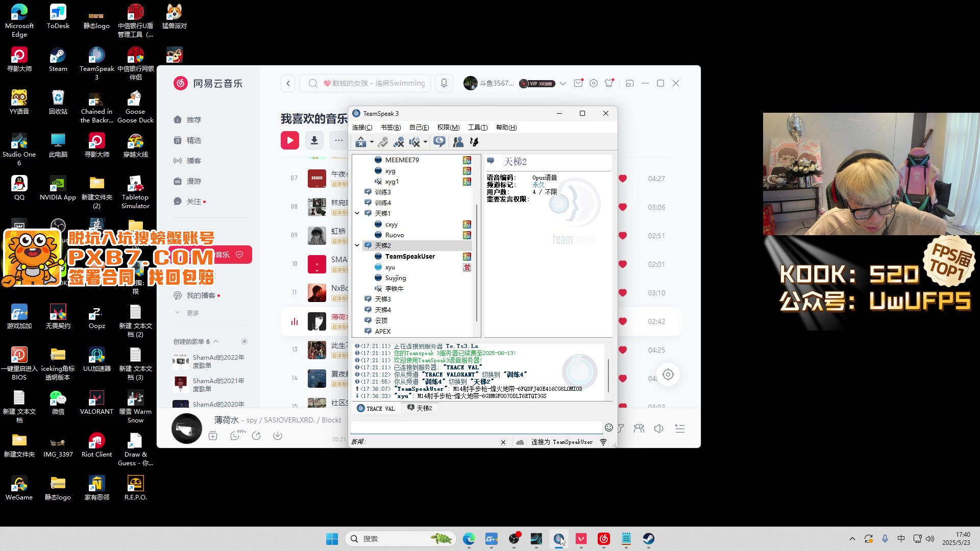Click TeamSpeak chat log scrollbar
This screenshot has height=551, width=980.
(x=608, y=375)
